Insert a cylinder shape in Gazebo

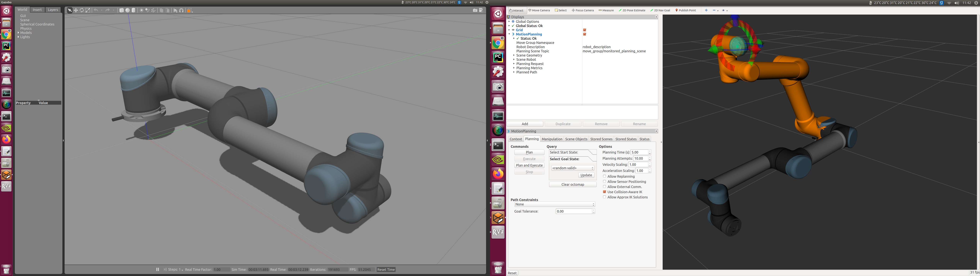pyautogui.click(x=134, y=10)
